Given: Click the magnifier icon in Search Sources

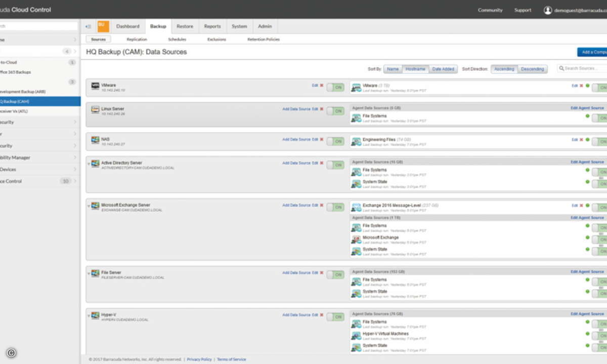Looking at the screenshot, I should pyautogui.click(x=561, y=68).
